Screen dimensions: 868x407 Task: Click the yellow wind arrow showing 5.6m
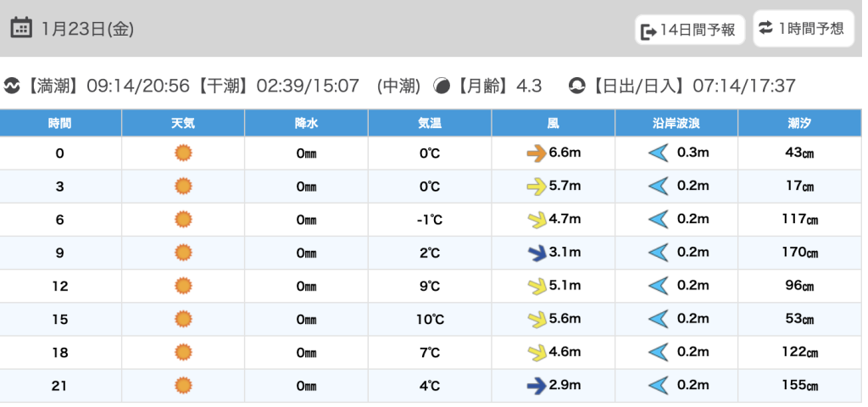click(536, 320)
